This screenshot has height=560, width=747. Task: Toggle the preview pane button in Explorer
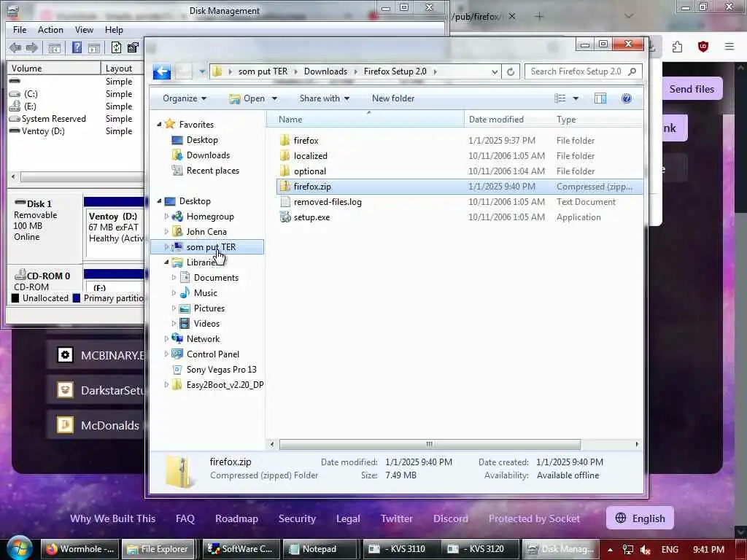tap(600, 98)
